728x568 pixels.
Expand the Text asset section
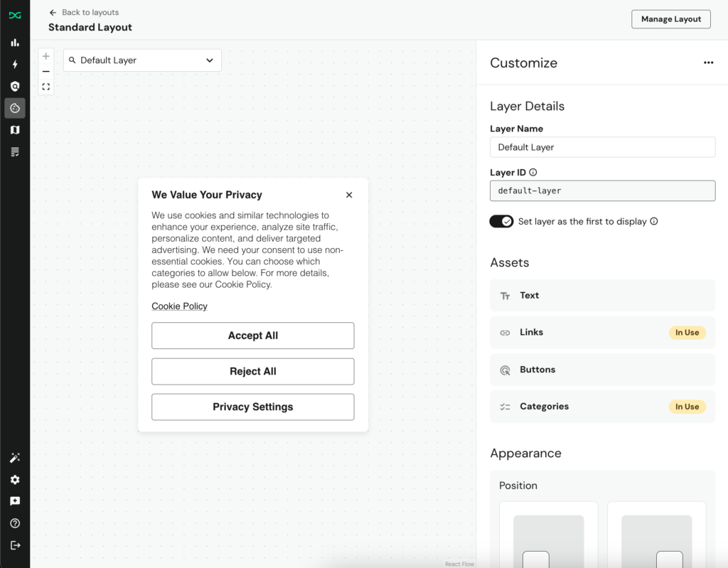[602, 296]
